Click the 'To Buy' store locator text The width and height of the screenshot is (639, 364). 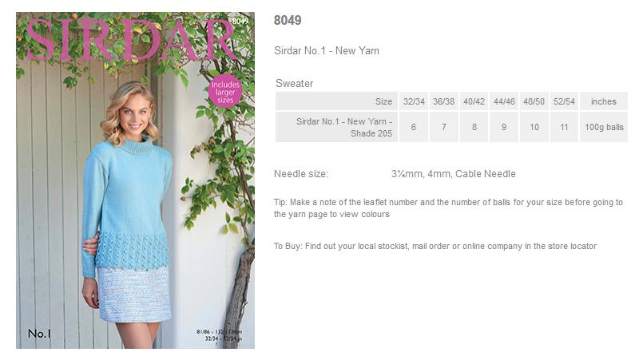click(435, 246)
